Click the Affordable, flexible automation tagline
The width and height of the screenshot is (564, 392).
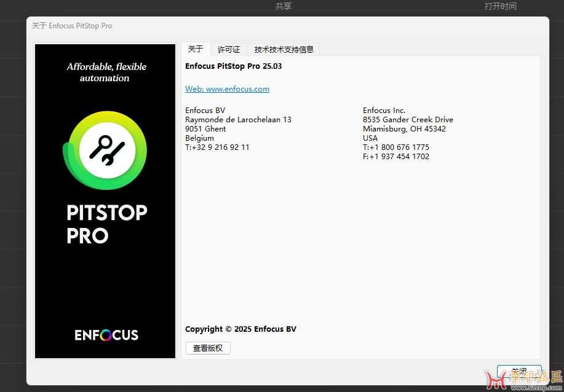point(106,73)
